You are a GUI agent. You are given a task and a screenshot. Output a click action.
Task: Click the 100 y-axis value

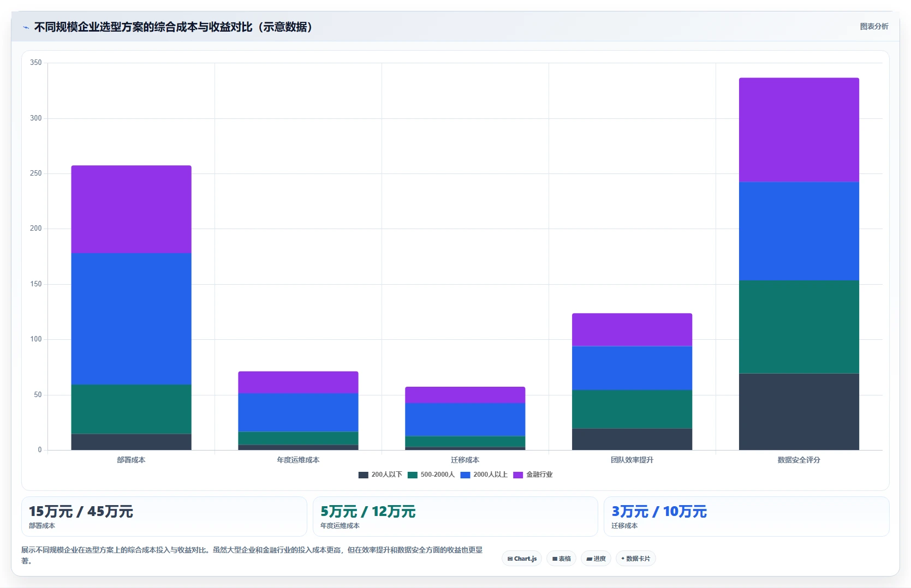36,339
